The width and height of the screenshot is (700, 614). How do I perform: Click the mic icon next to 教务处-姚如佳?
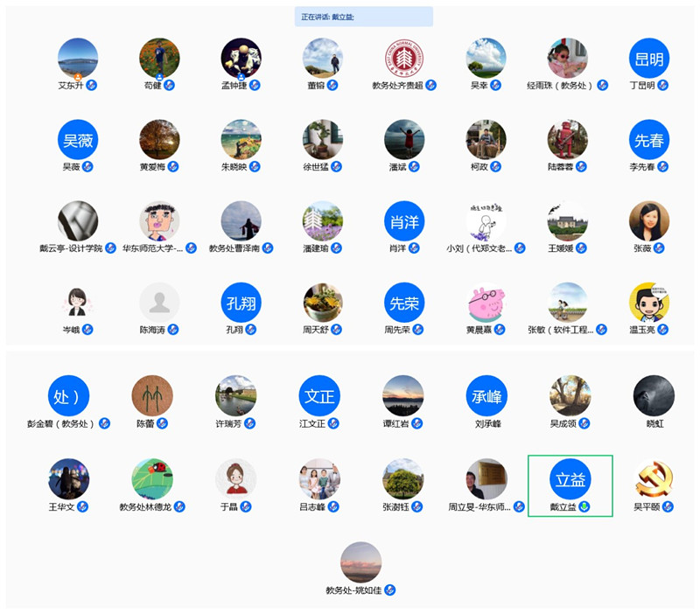tap(390, 590)
